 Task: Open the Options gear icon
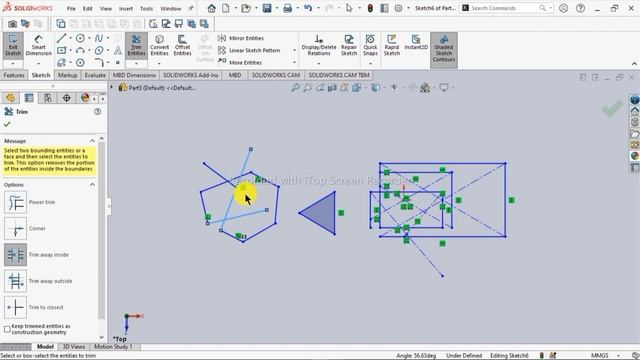point(398,8)
